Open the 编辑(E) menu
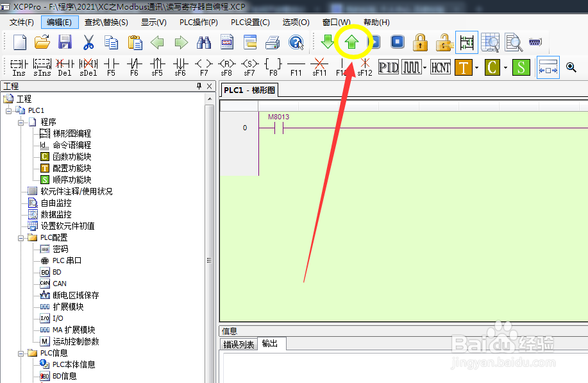This screenshot has width=588, height=383. point(59,22)
